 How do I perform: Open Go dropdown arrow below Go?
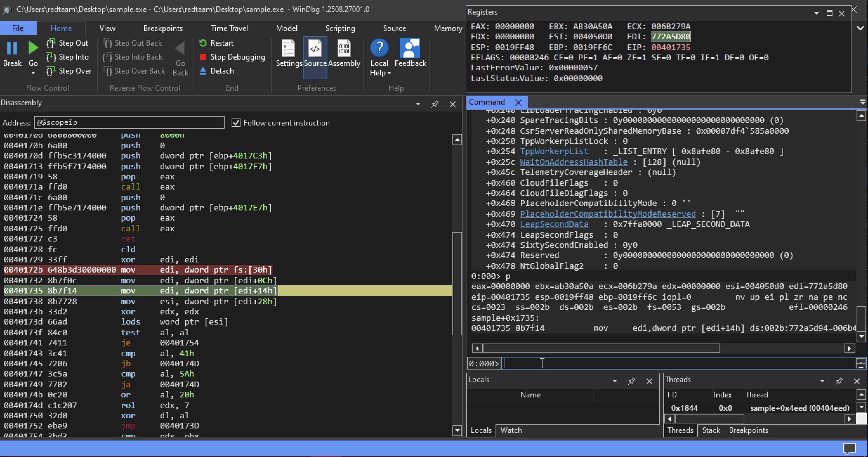click(x=33, y=73)
